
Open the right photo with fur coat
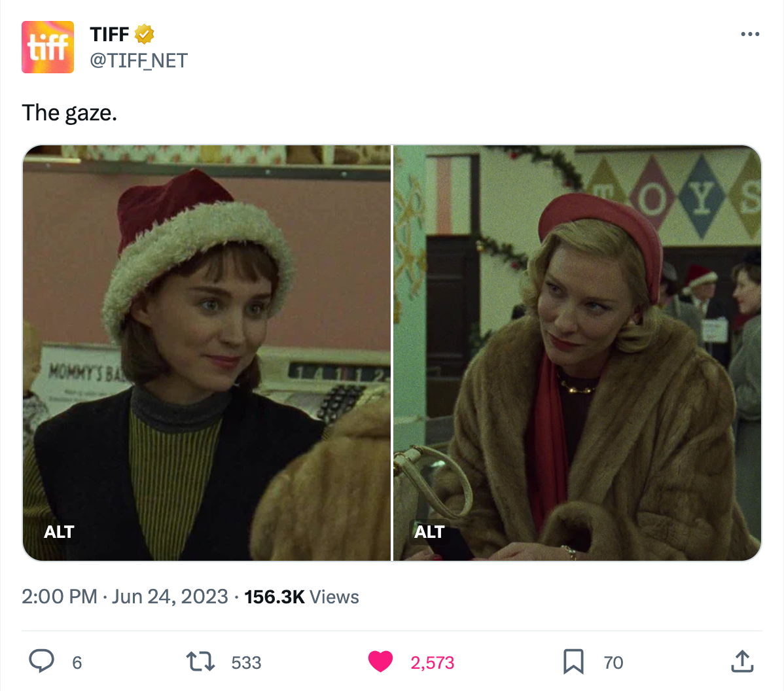(577, 353)
